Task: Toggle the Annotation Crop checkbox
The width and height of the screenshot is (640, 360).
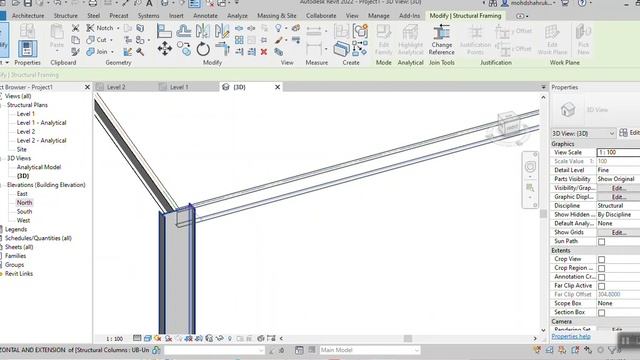Action: pyautogui.click(x=601, y=278)
